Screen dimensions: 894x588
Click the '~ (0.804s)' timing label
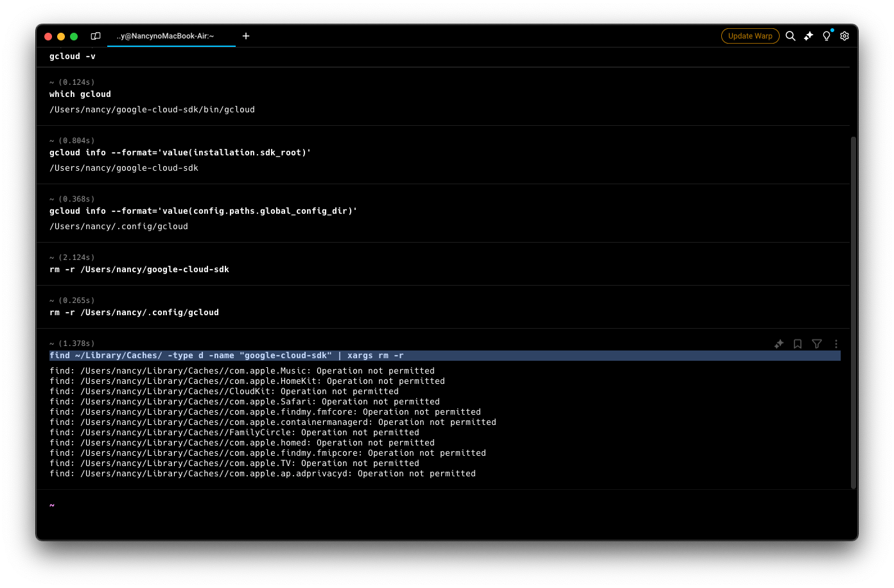(72, 141)
